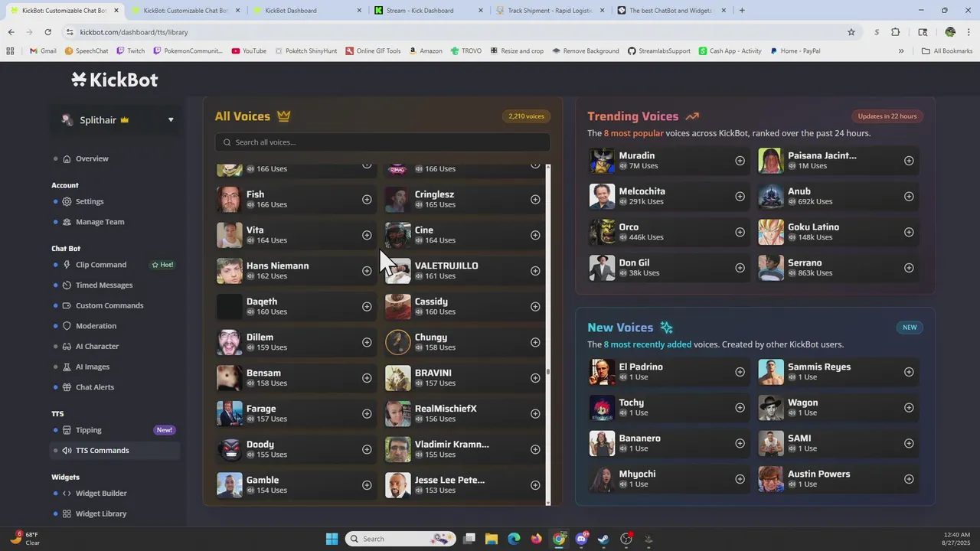Open File Explorer from taskbar

[492, 539]
